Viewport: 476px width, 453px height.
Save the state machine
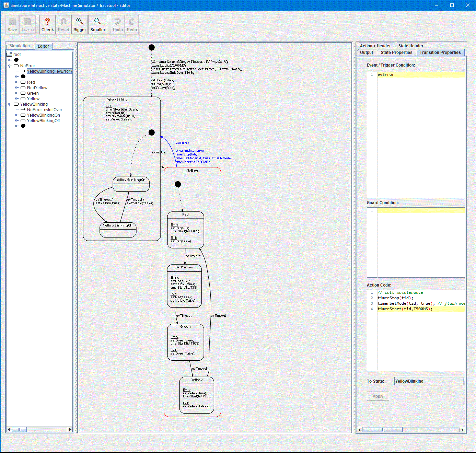point(12,24)
